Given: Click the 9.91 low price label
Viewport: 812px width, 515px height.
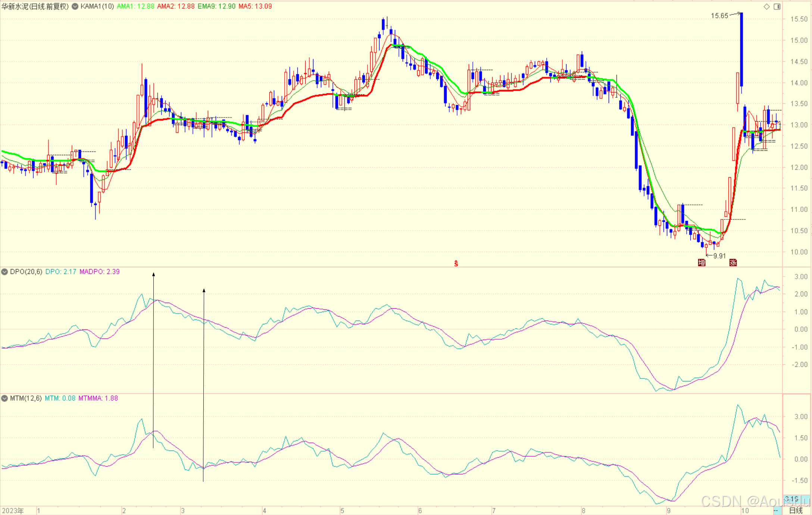Looking at the screenshot, I should [719, 256].
